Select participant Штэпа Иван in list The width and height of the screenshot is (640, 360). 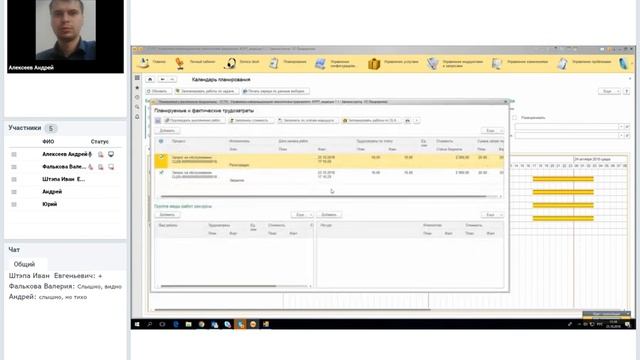[x=64, y=179]
